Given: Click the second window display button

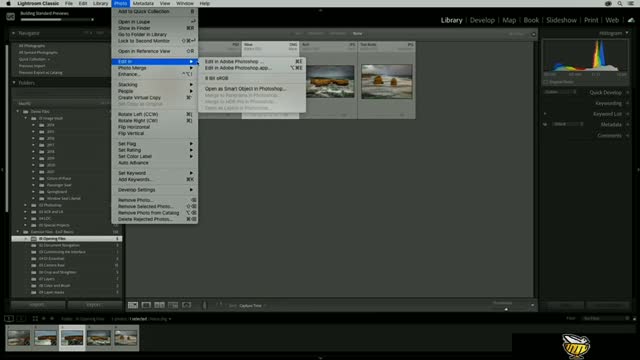Looking at the screenshot, I should point(21,318).
